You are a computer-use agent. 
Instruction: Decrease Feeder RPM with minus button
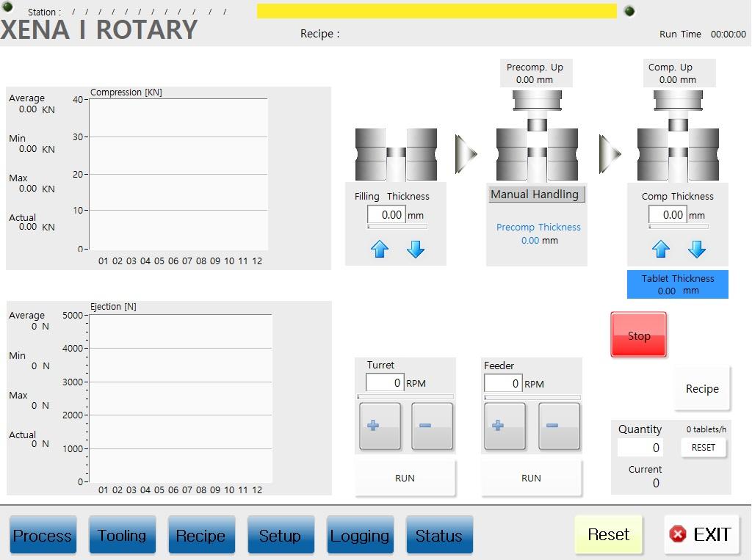point(559,426)
